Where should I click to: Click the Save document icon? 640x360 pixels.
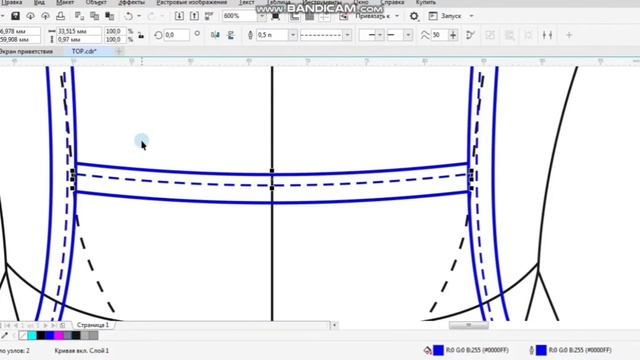tap(16, 16)
